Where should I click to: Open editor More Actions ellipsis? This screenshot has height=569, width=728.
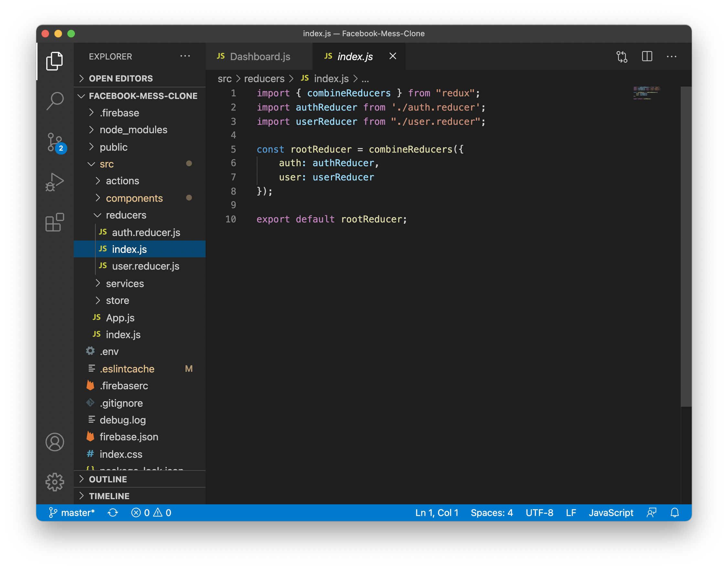[671, 56]
